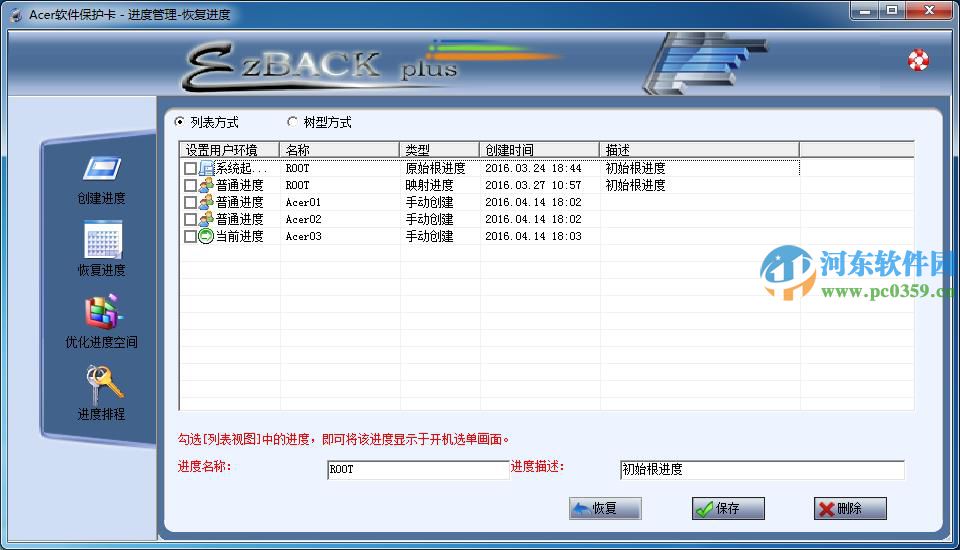Click the 进度描述 input field
The height and width of the screenshot is (550, 960).
[x=762, y=470]
